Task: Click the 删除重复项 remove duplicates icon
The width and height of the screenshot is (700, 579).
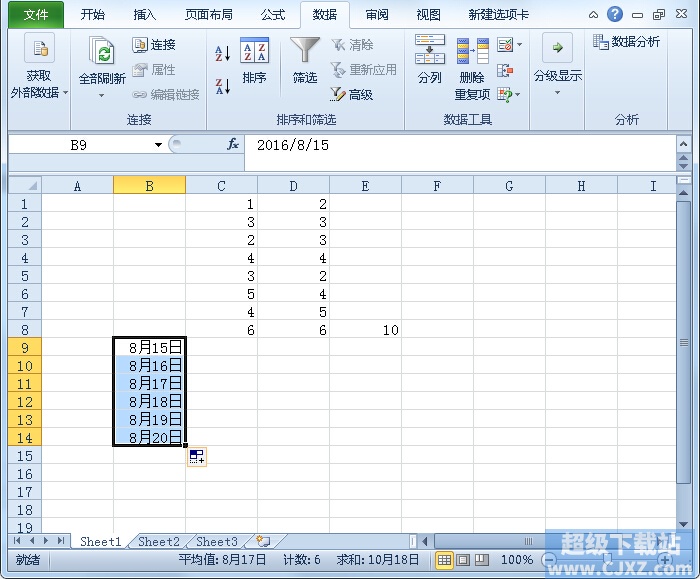Action: click(472, 69)
